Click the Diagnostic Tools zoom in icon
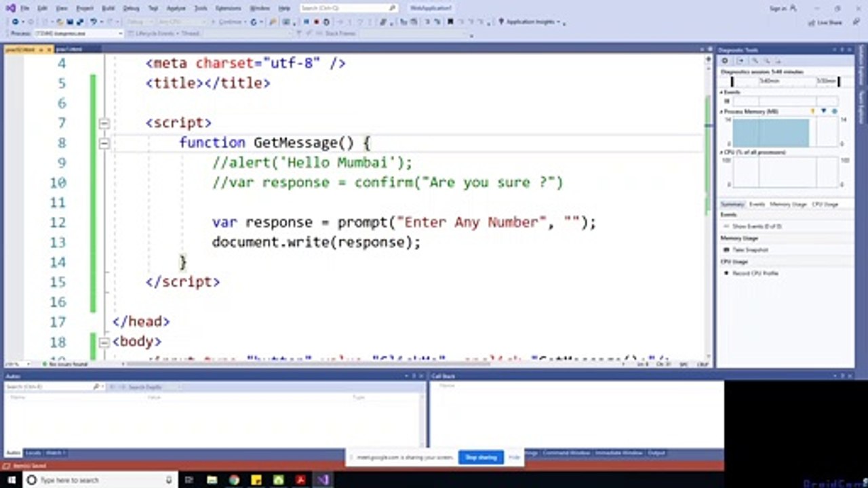This screenshot has width=868, height=488. click(x=754, y=60)
